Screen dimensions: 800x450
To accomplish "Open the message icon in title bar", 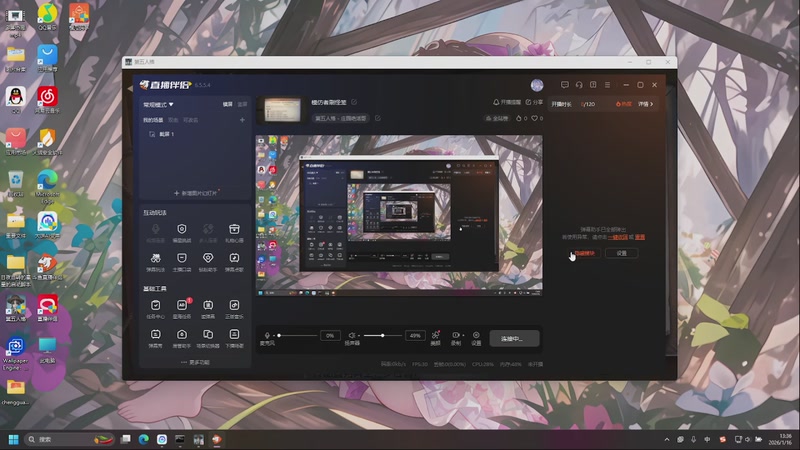I will coord(565,85).
